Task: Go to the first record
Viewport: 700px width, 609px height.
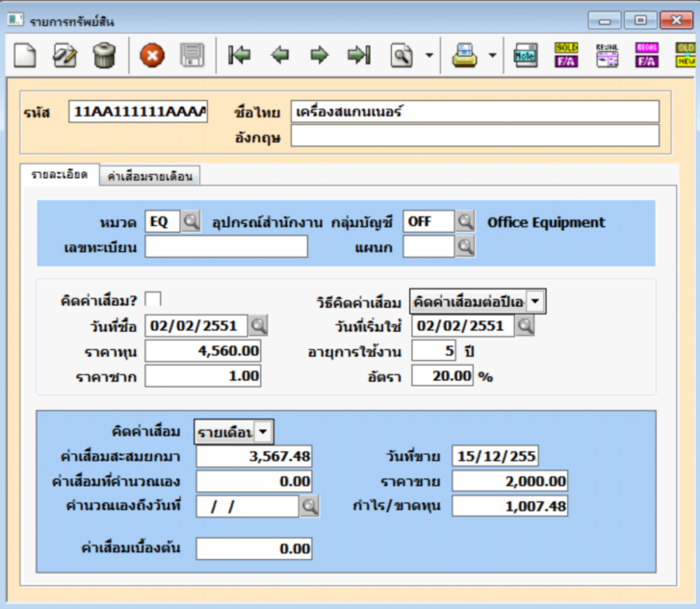Action: (239, 56)
